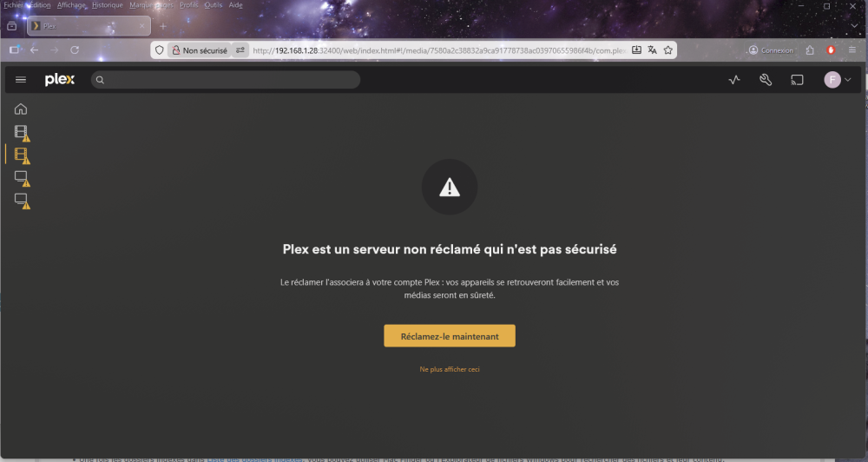The width and height of the screenshot is (868, 462).
Task: Minimize the browser window
Action: [801, 6]
